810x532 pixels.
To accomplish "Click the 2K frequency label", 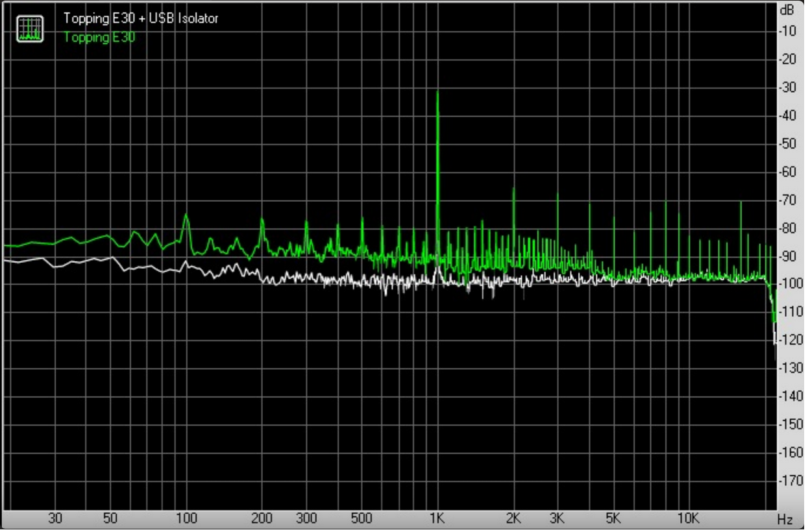I will (x=513, y=519).
